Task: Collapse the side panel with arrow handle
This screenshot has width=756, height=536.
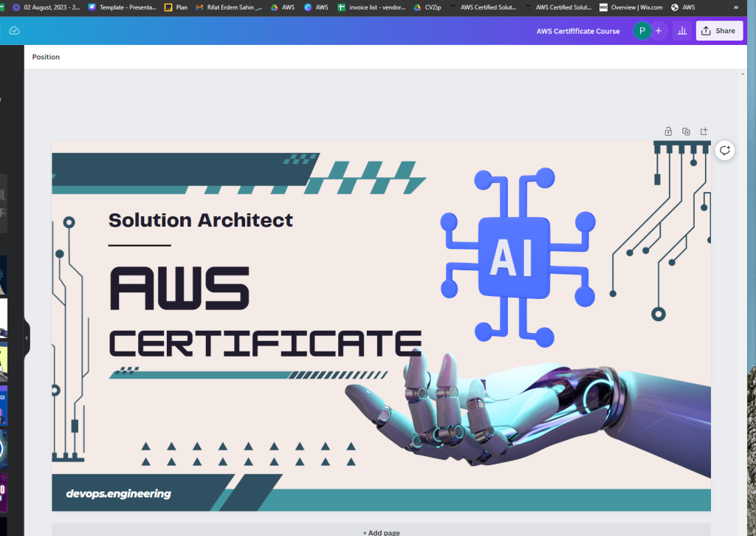Action: 27,338
